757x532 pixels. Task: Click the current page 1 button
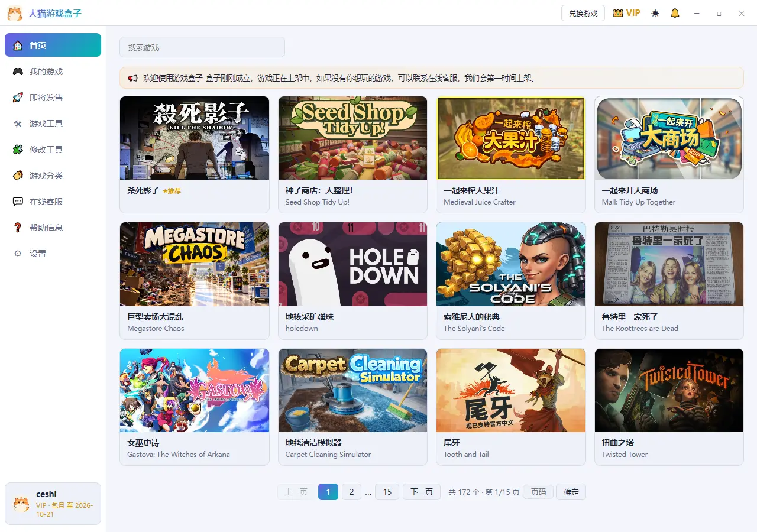pos(328,492)
